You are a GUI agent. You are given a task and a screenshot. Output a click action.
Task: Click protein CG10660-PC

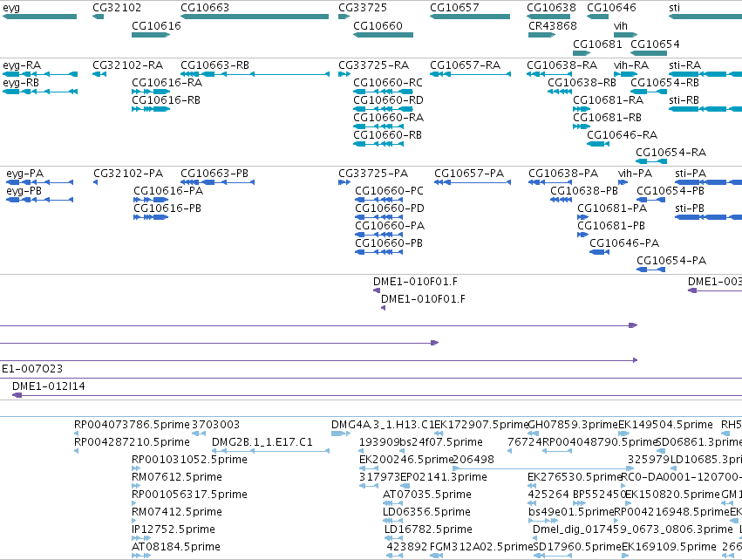[379, 200]
